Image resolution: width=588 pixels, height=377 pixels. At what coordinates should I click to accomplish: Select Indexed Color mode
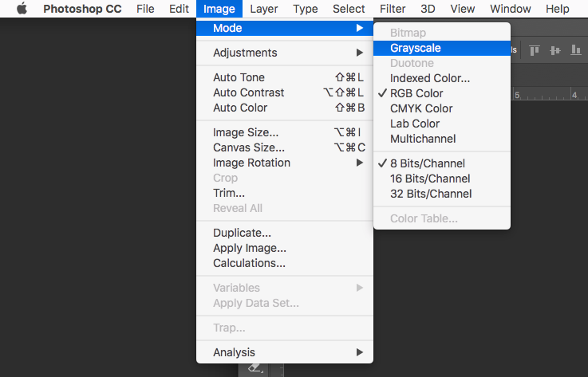point(442,78)
